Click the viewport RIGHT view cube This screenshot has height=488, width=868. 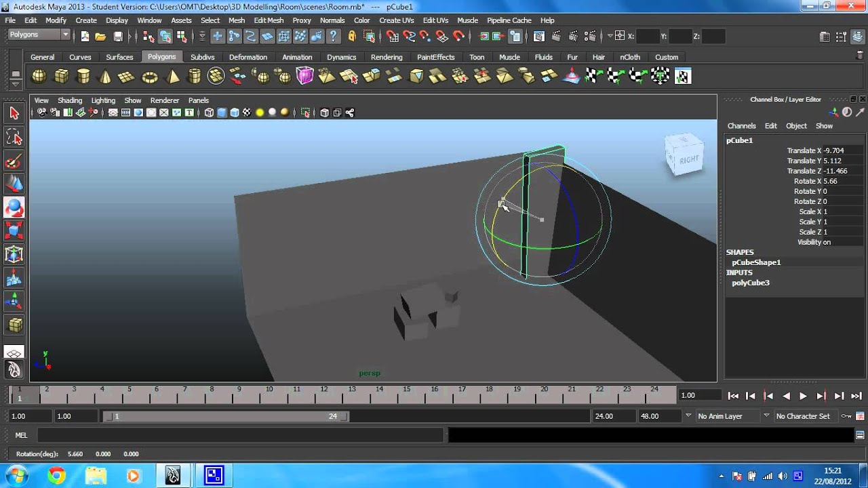684,155
